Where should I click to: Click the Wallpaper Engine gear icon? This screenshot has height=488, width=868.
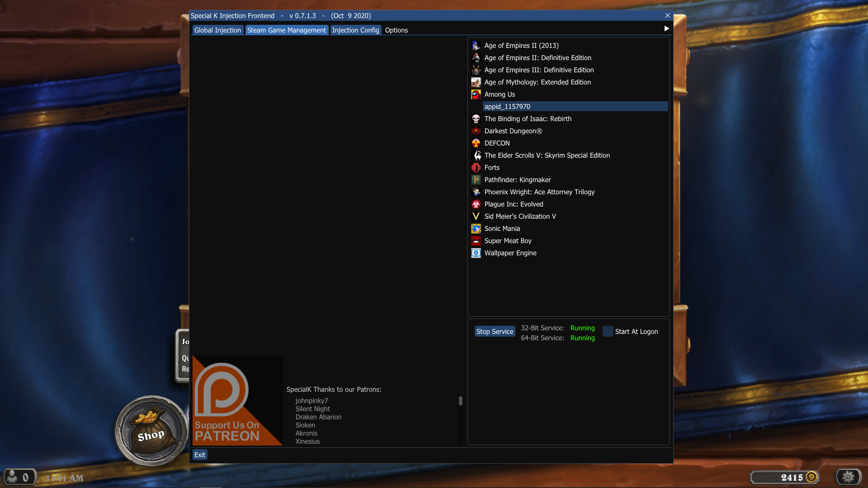(x=476, y=253)
